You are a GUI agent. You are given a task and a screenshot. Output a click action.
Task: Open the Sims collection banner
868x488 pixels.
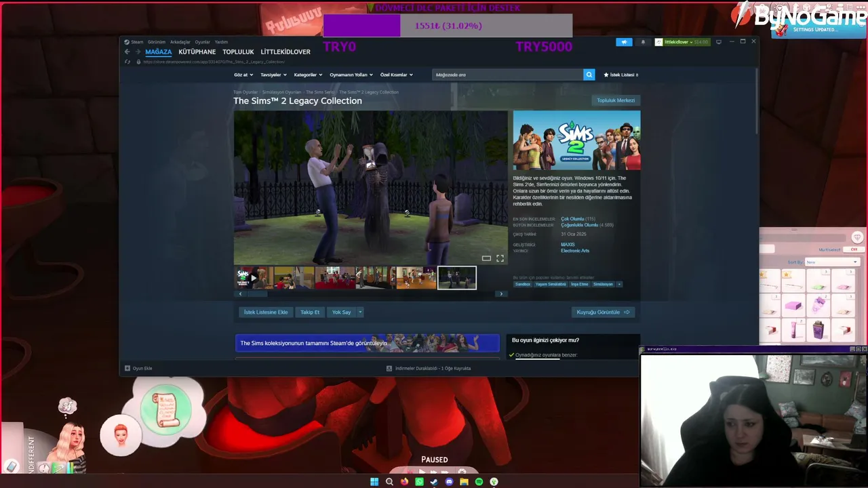pos(368,343)
